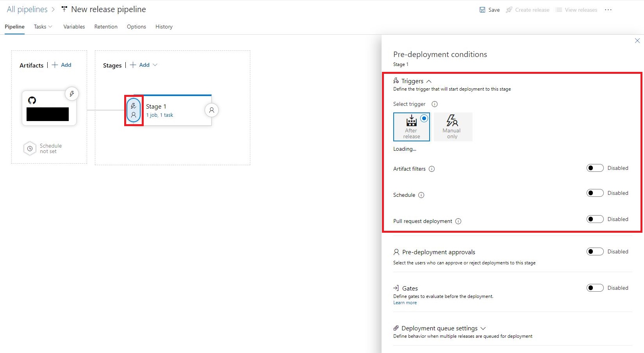This screenshot has width=644, height=353.
Task: Click info icon beside Pull request deployment
Action: (x=458, y=221)
